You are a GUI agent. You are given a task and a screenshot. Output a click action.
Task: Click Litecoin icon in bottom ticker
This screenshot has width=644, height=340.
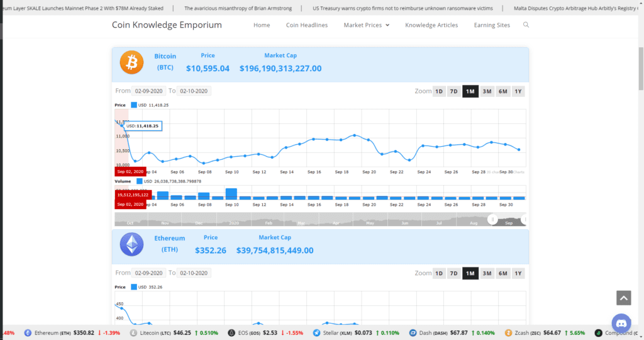click(133, 333)
